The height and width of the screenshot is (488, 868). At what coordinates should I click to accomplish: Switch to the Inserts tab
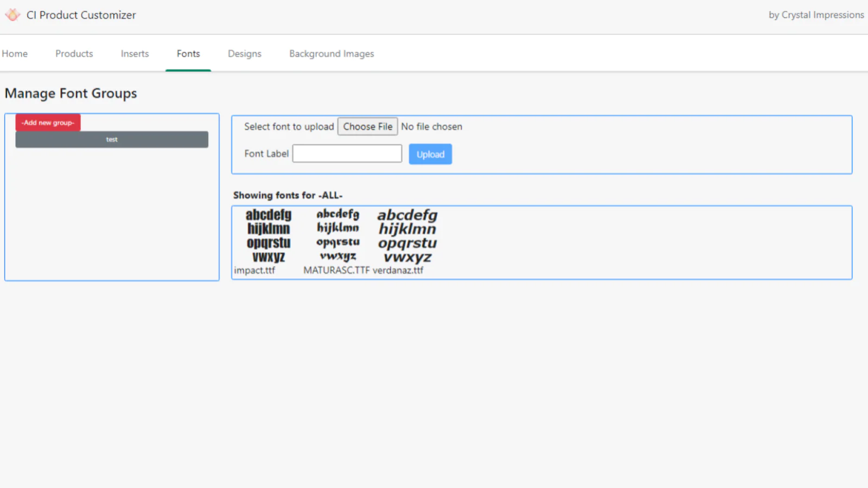tap(135, 54)
